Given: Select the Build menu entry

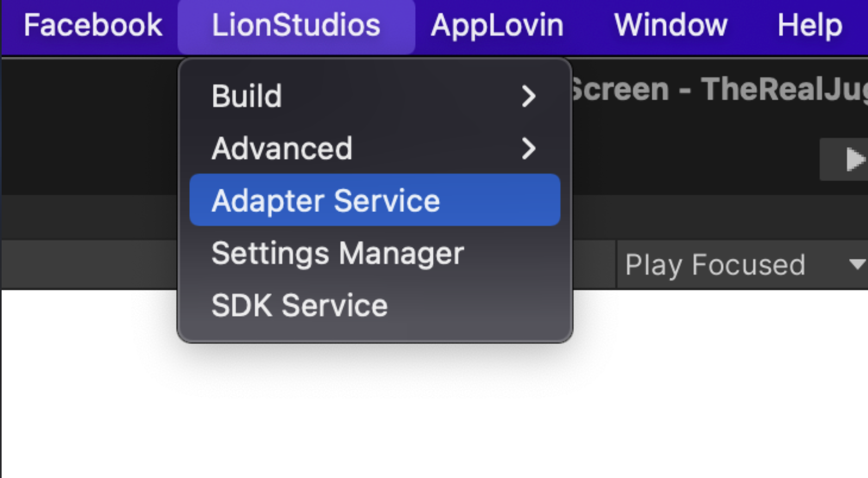Looking at the screenshot, I should pos(375,96).
